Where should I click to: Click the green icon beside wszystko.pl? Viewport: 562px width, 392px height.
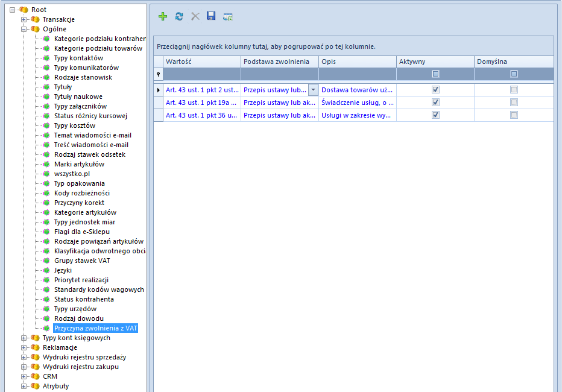coord(46,174)
